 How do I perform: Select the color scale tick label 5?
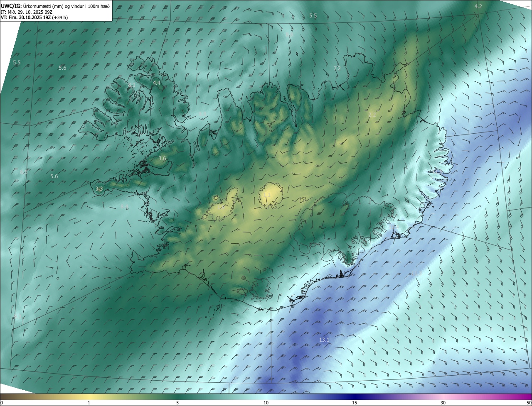(177, 403)
